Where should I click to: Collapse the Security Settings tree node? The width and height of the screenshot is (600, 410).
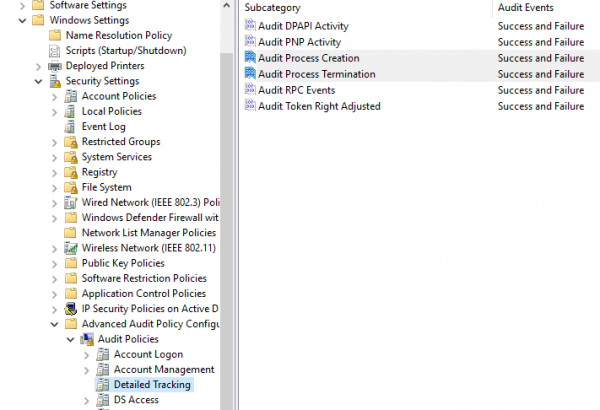(x=40, y=81)
